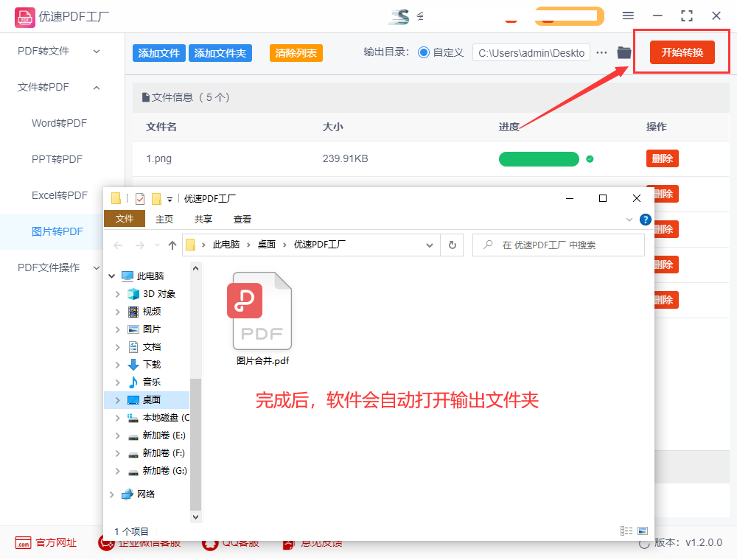Collapse 此电脑 node in Explorer tree

tap(111, 276)
